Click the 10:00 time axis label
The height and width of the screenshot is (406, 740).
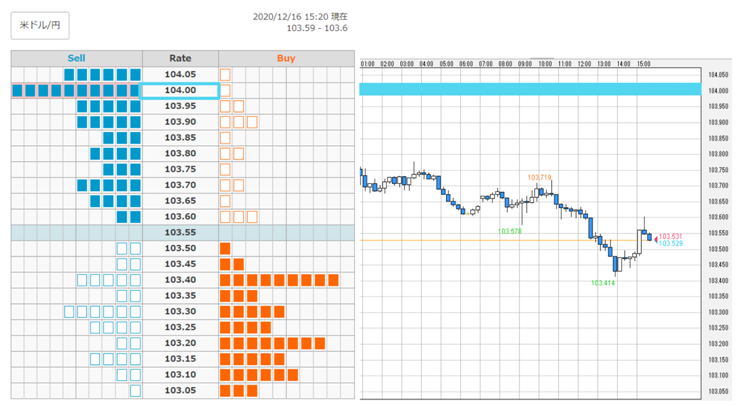pos(545,64)
